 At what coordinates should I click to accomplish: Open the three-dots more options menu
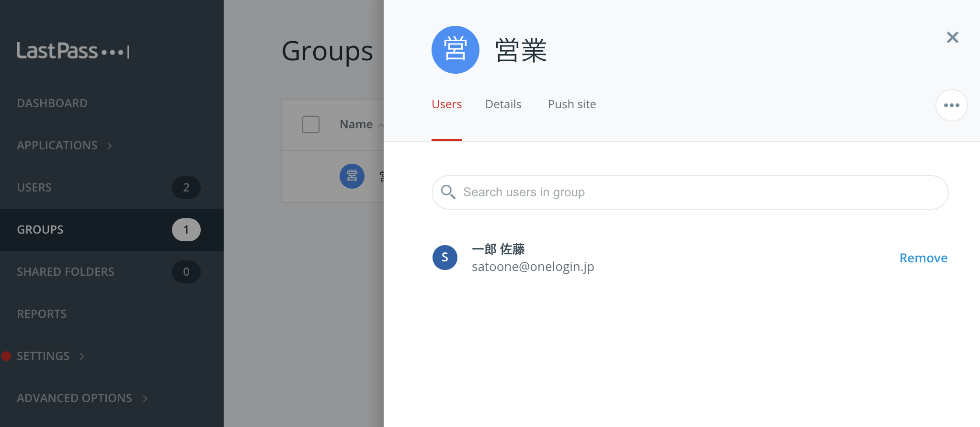coord(951,105)
